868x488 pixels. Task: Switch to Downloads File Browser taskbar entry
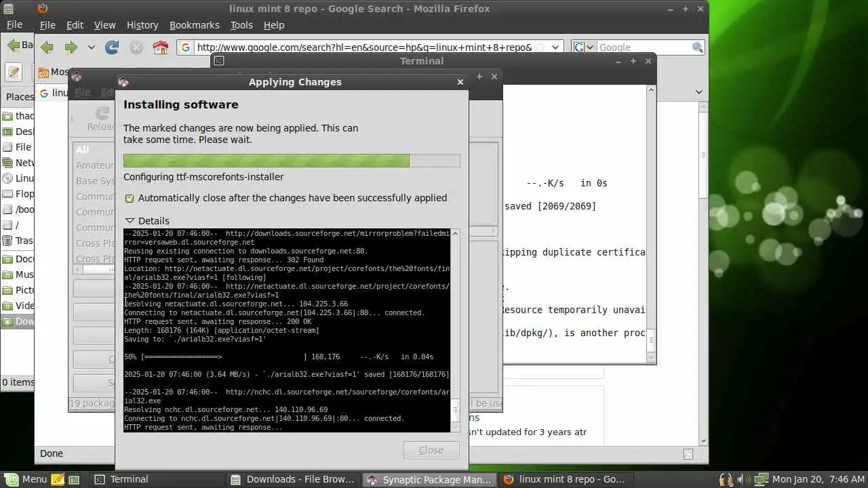click(293, 479)
